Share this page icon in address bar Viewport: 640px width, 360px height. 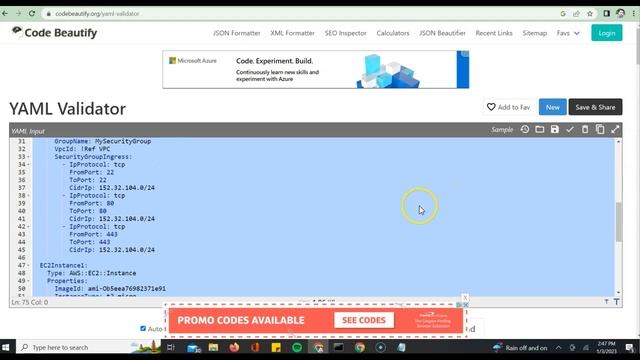pos(576,13)
